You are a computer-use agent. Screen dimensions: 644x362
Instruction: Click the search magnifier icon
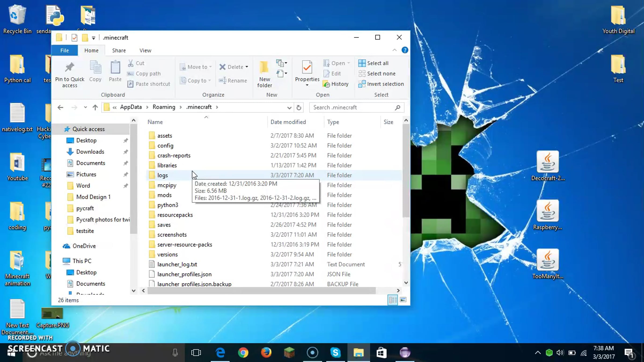tap(398, 107)
